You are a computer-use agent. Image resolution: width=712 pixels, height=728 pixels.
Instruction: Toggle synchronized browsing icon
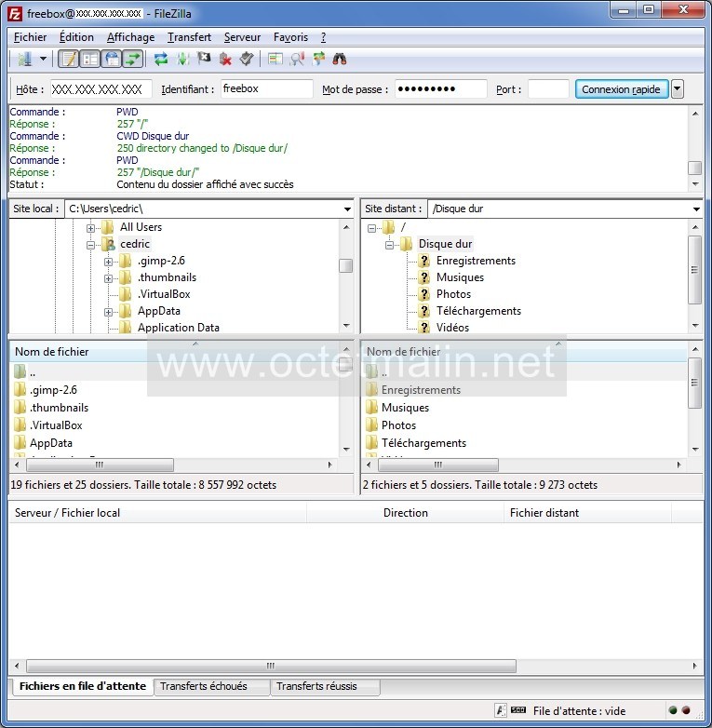(318, 59)
